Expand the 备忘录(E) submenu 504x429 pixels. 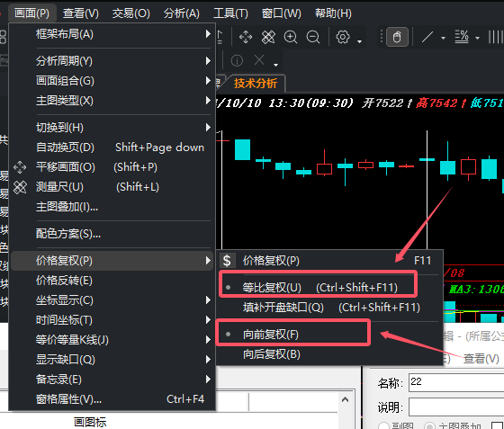(x=112, y=380)
